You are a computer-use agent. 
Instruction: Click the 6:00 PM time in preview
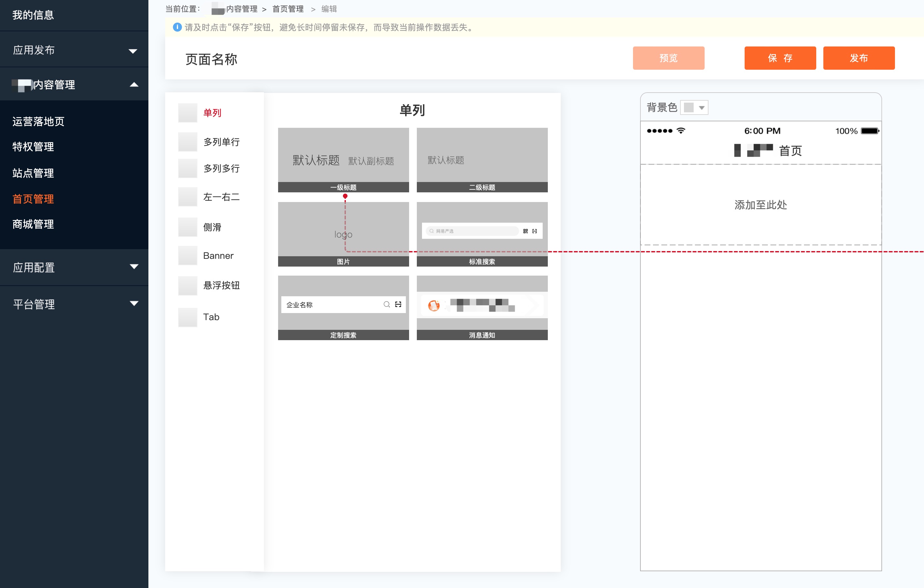[762, 131]
